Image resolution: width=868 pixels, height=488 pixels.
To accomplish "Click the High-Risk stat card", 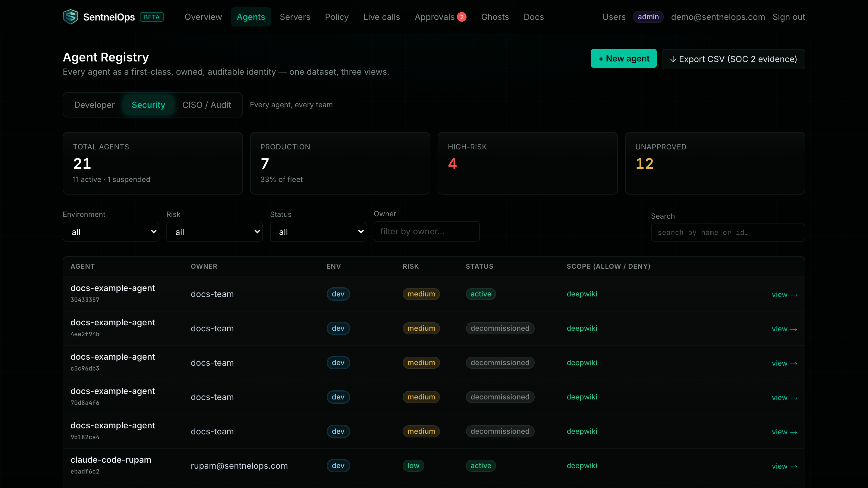I will [x=527, y=163].
